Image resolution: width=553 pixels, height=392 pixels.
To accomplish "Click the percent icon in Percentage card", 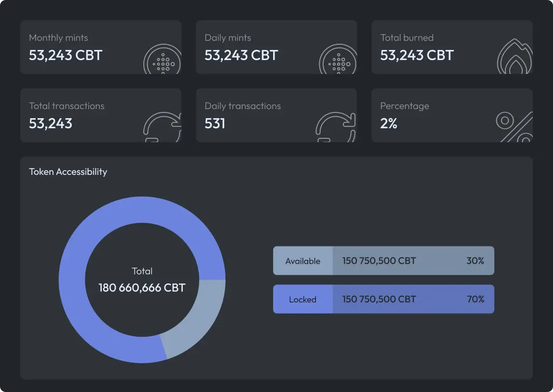I will click(x=514, y=127).
